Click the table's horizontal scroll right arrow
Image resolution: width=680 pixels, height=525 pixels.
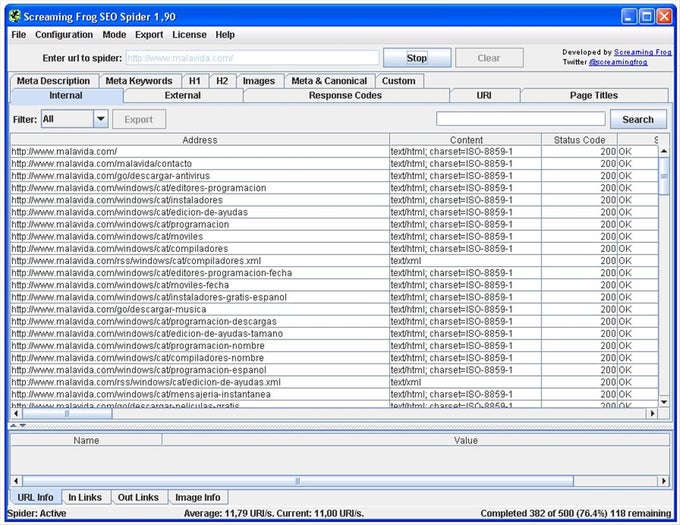(x=652, y=413)
